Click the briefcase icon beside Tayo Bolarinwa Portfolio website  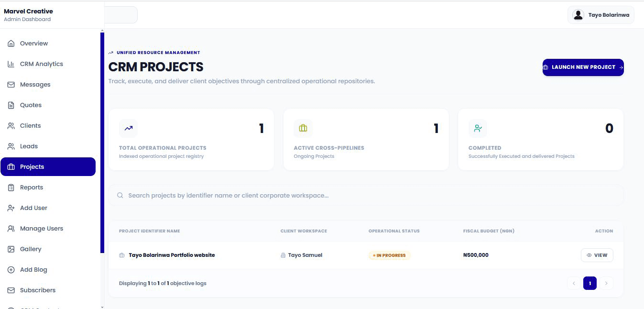point(122,255)
